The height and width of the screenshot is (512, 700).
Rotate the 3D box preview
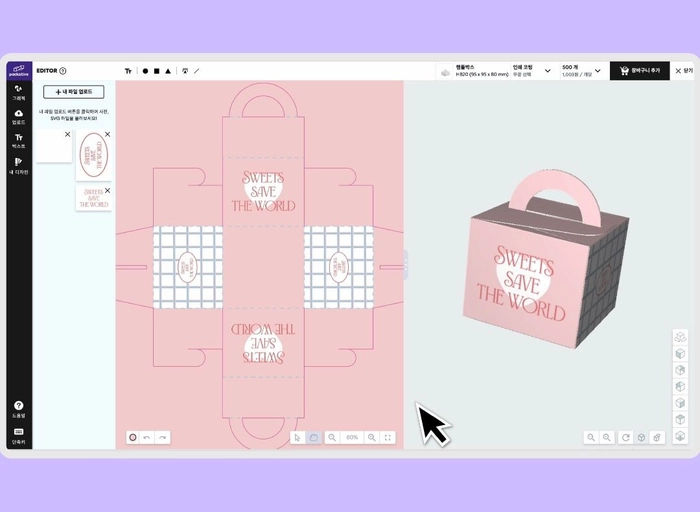[x=625, y=437]
